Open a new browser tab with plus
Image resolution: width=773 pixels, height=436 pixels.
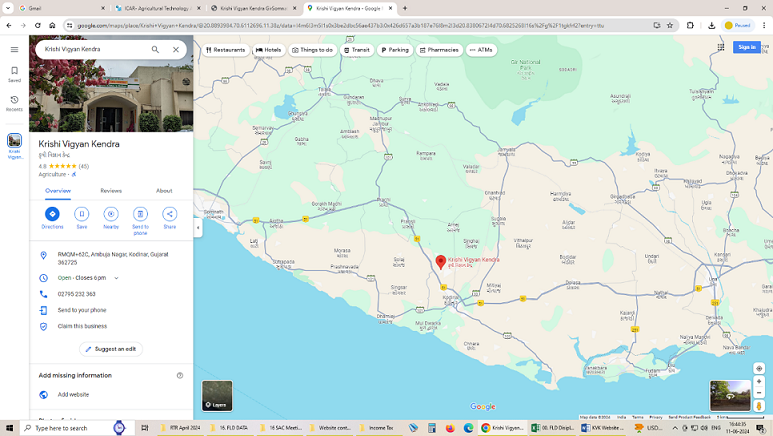[x=405, y=8]
